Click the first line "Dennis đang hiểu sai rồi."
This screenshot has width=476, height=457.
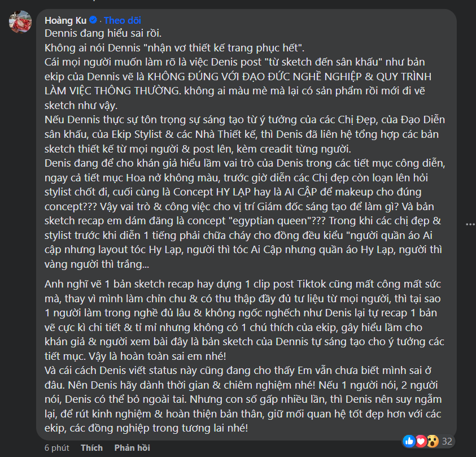click(x=98, y=33)
